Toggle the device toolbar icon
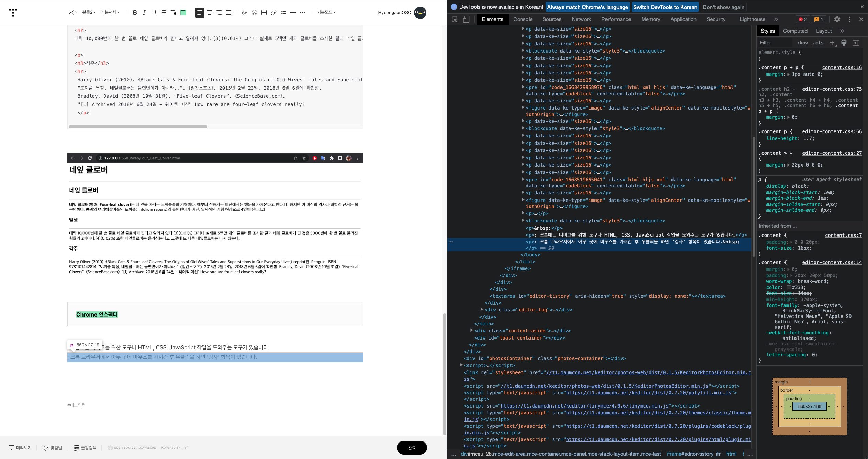The width and height of the screenshot is (868, 459). 466,20
